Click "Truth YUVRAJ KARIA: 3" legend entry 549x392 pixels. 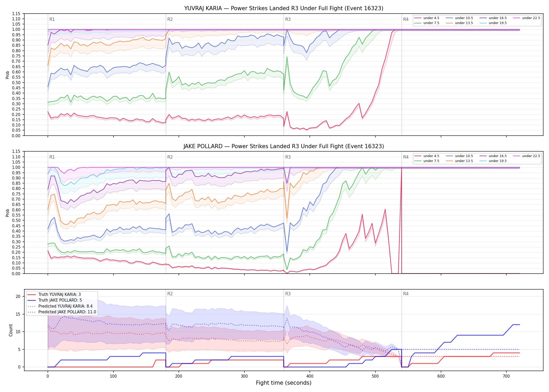click(54, 295)
